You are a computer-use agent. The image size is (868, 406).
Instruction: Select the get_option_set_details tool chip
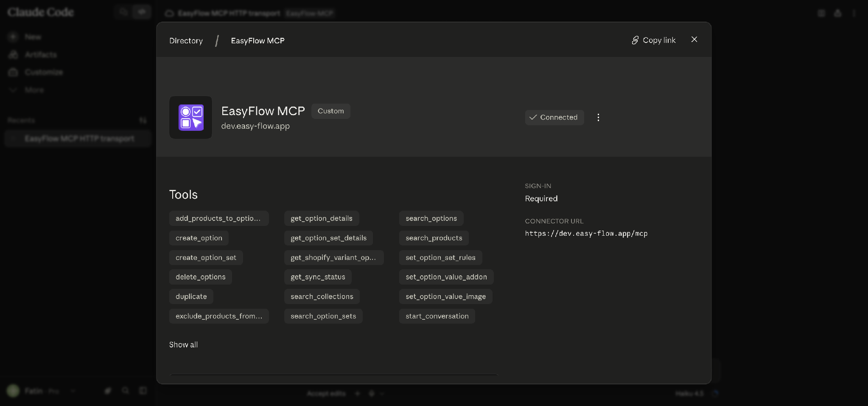(329, 238)
